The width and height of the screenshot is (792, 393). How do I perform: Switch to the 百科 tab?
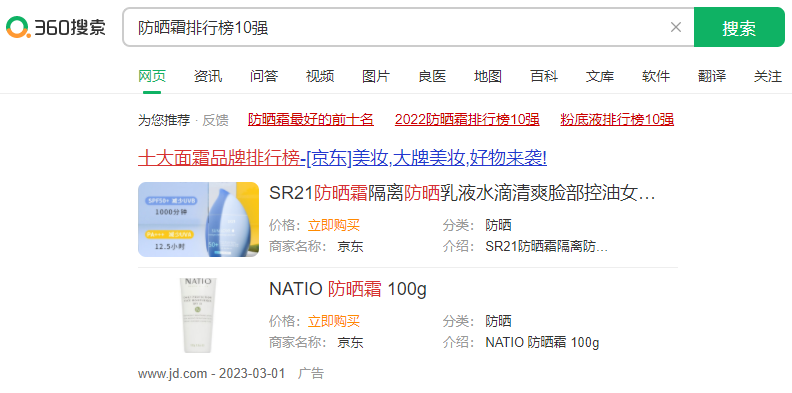544,76
